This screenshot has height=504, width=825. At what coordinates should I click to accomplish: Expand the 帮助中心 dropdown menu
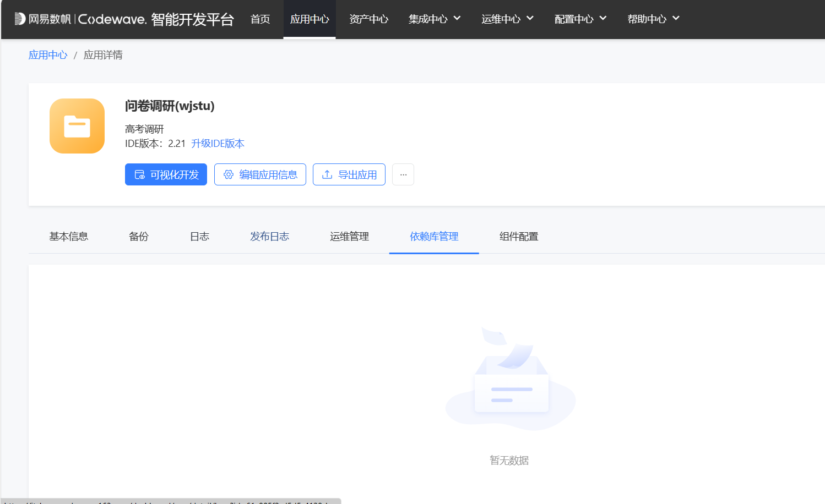(653, 19)
